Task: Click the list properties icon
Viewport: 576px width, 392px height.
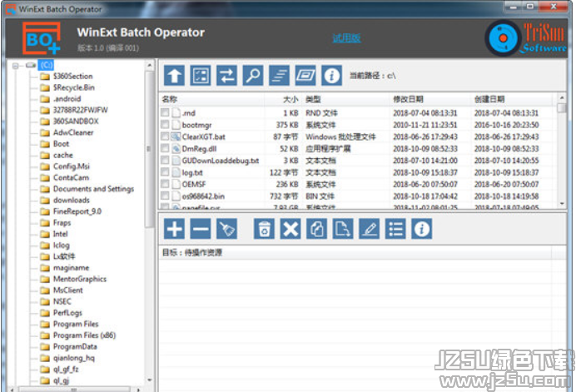Action: [395, 229]
